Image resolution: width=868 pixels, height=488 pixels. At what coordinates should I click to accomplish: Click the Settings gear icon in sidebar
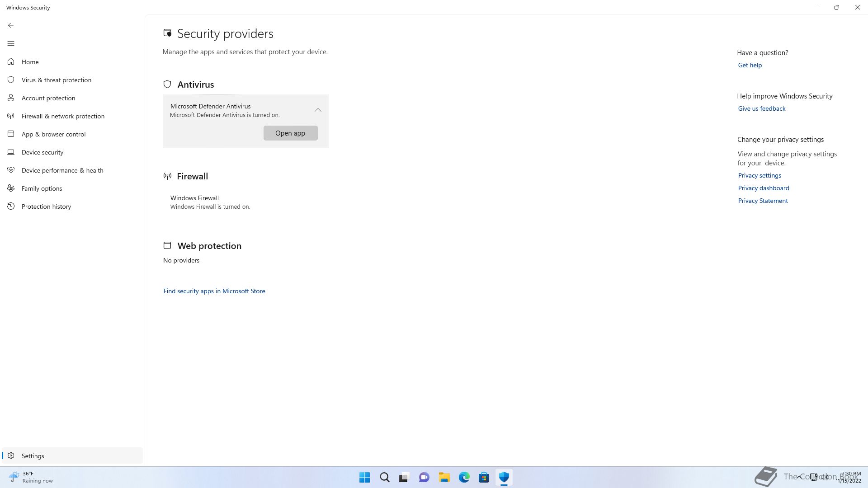pos(11,455)
